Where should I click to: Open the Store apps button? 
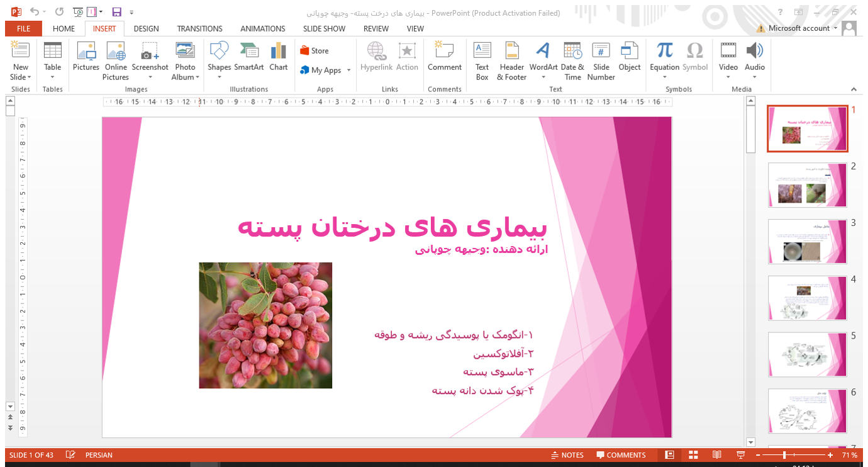click(x=314, y=51)
